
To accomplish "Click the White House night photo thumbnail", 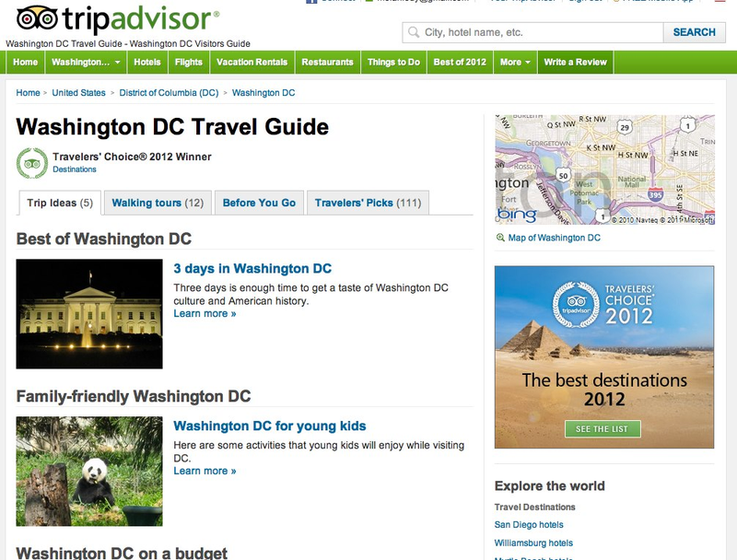I will pos(89,314).
